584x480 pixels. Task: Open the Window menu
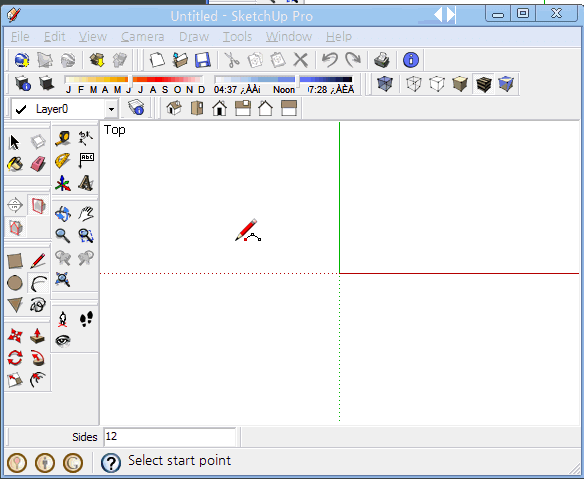(x=289, y=36)
